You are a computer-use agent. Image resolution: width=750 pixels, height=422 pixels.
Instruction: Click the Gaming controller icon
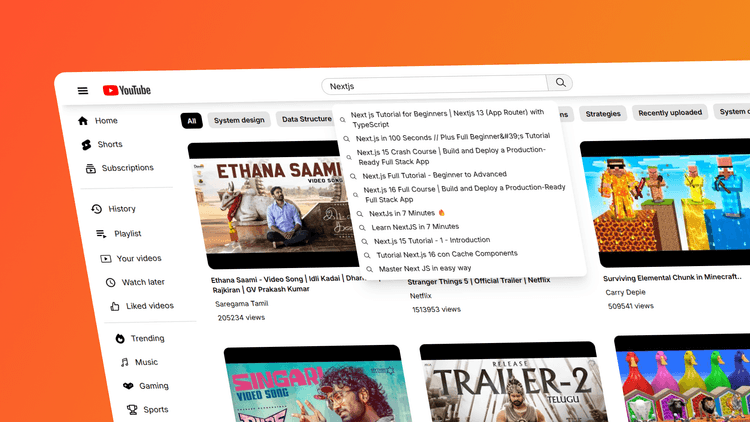128,386
